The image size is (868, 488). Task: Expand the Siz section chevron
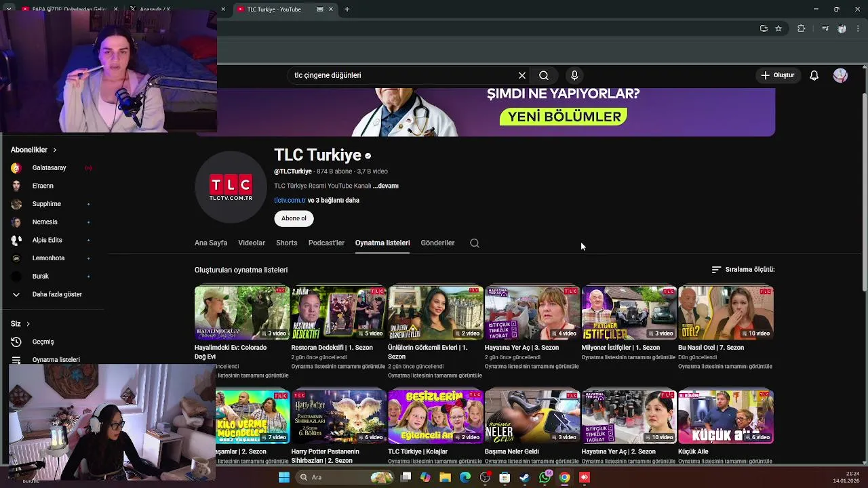(x=28, y=324)
